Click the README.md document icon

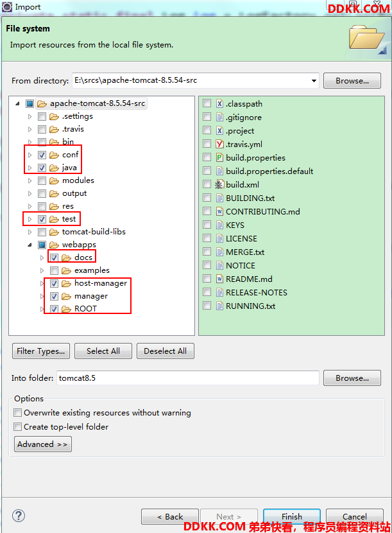click(x=220, y=279)
